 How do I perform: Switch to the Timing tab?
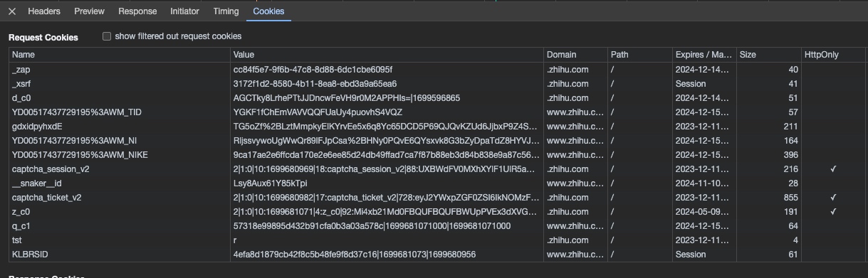[x=226, y=11]
